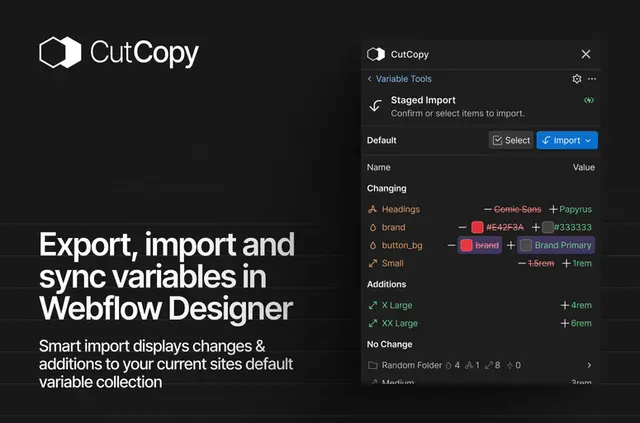
Task: Expand the Random Folder row chevron
Action: (589, 365)
